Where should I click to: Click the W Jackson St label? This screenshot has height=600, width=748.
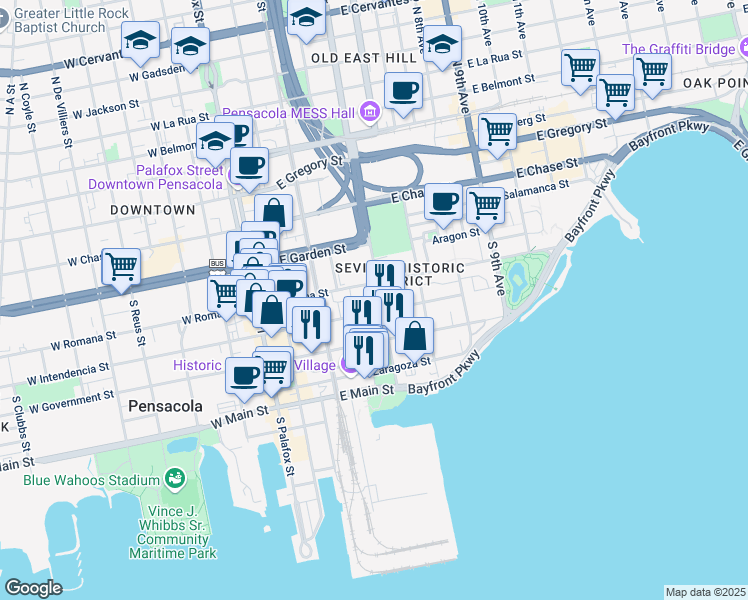(x=106, y=109)
